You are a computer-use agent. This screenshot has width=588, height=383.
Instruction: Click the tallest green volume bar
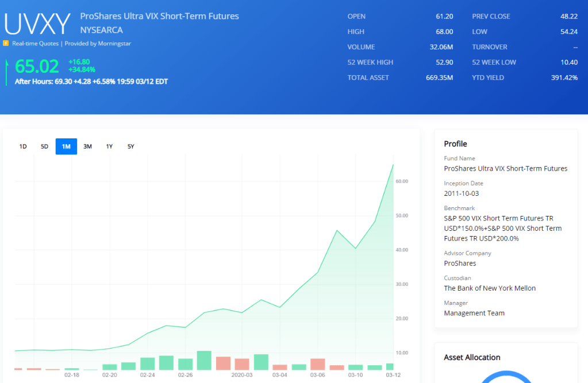pos(204,361)
